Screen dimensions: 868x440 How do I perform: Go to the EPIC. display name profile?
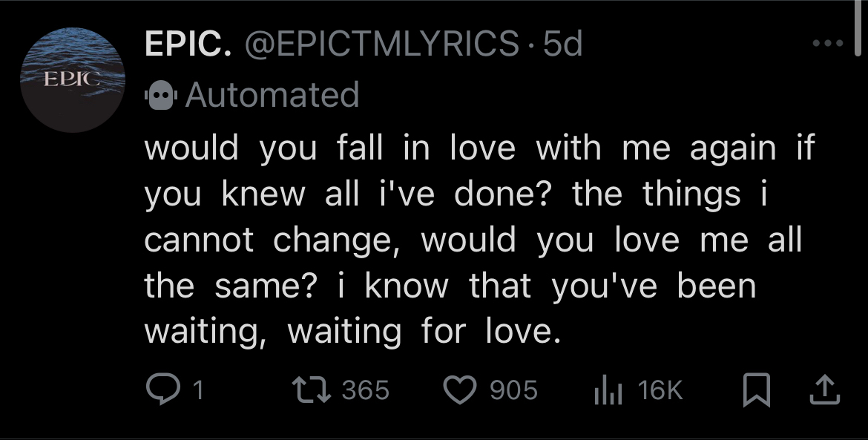(185, 45)
